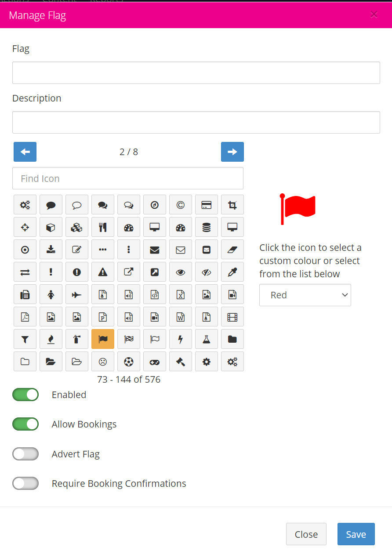The image size is (392, 558).
Task: Turn off the Allow Bookings switch
Action: coord(25,424)
